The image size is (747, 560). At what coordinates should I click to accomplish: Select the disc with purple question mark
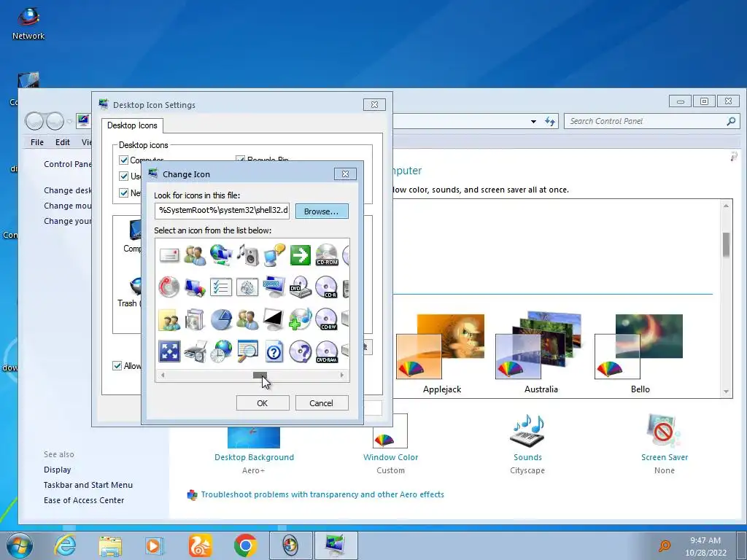pos(300,352)
